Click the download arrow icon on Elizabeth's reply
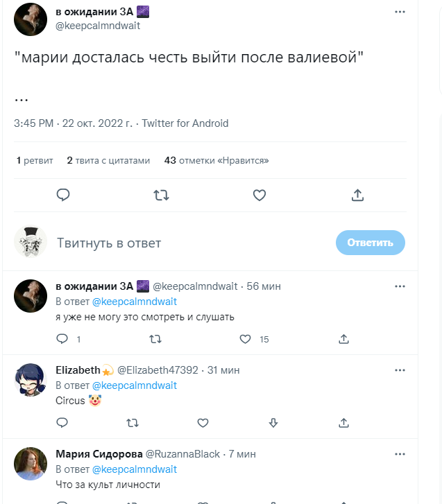 click(273, 422)
